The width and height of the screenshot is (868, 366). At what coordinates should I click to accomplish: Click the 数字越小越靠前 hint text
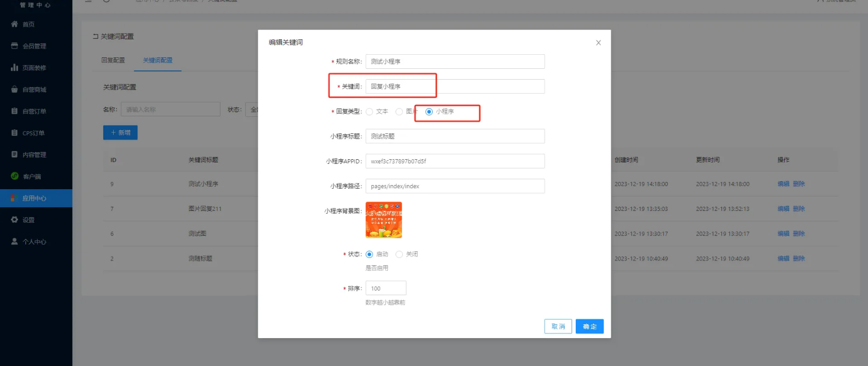tap(385, 302)
